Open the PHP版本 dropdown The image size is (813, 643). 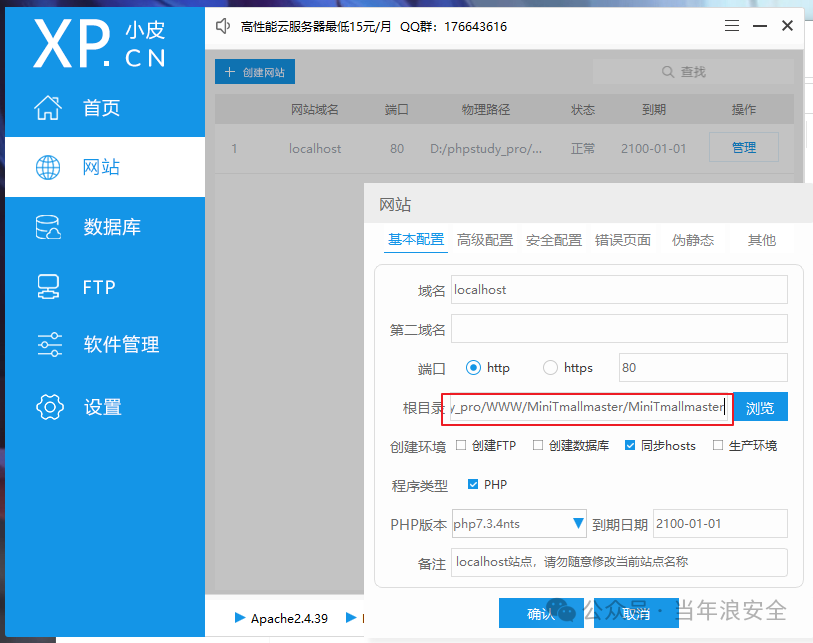point(519,523)
